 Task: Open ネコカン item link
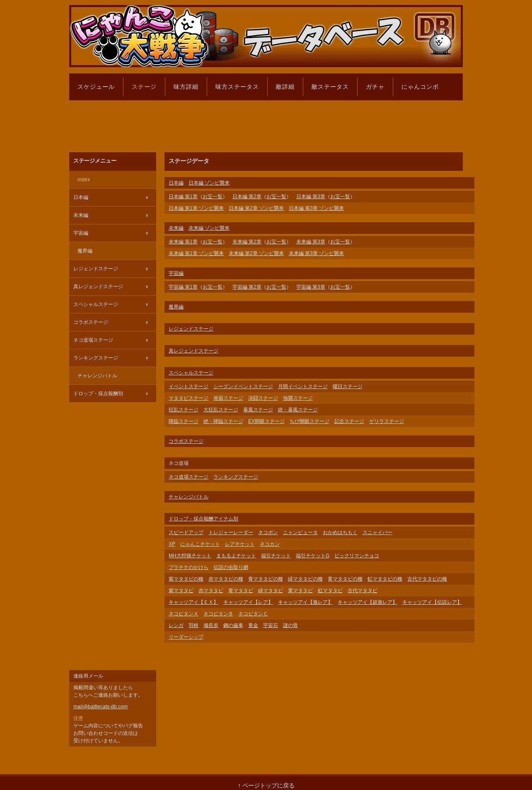[270, 544]
